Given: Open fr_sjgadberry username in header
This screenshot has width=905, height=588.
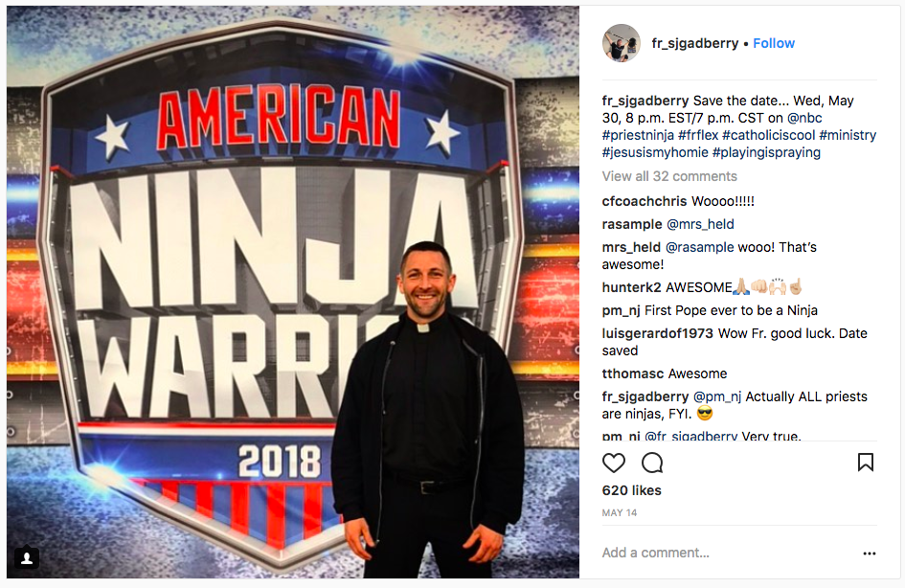Looking at the screenshot, I should click(695, 43).
